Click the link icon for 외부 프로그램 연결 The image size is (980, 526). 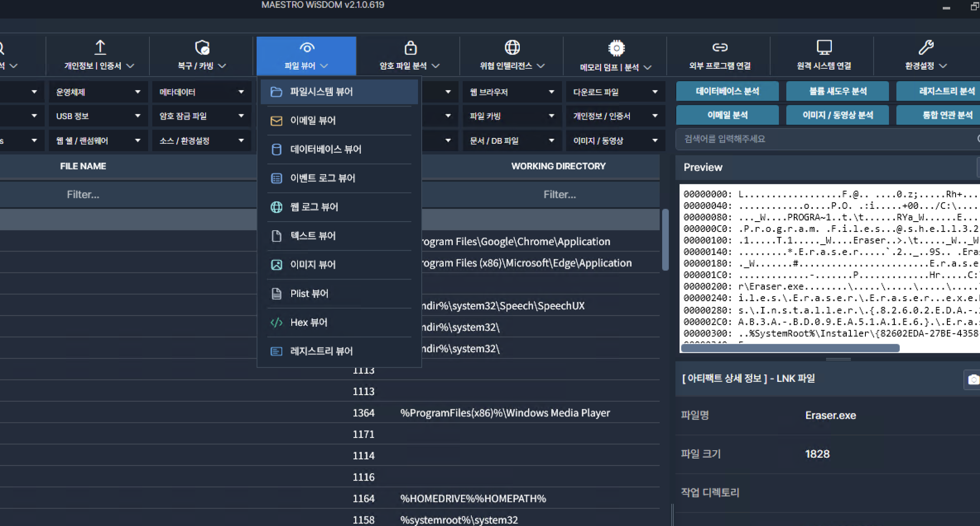pyautogui.click(x=720, y=48)
